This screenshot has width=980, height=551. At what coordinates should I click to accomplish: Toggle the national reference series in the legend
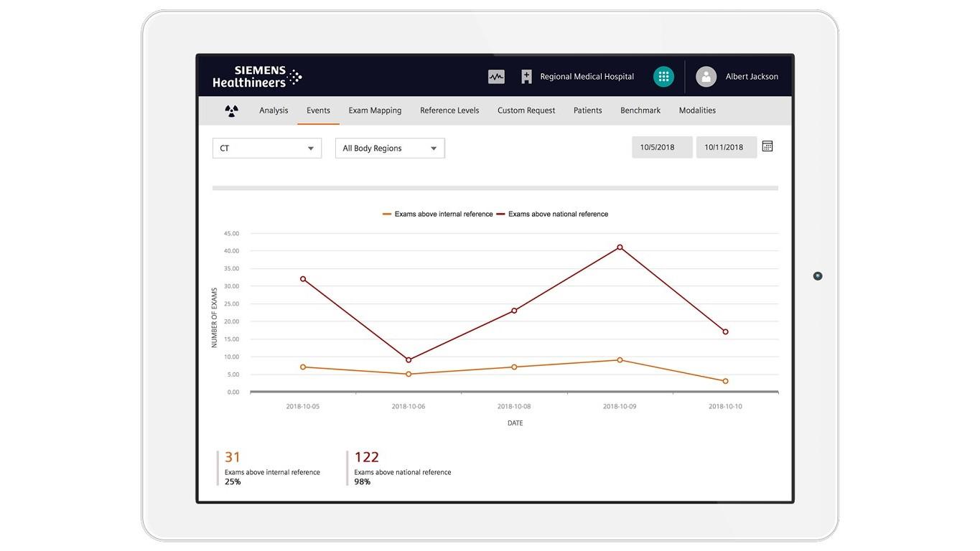552,214
